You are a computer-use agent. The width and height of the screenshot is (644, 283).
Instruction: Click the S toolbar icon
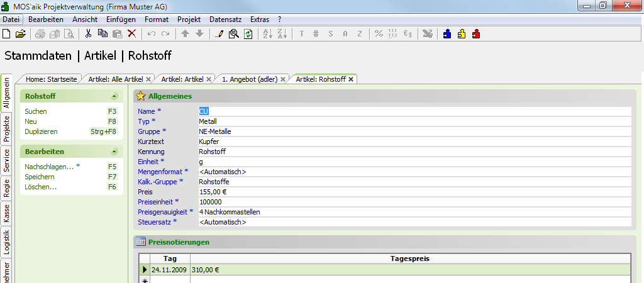coord(331,34)
